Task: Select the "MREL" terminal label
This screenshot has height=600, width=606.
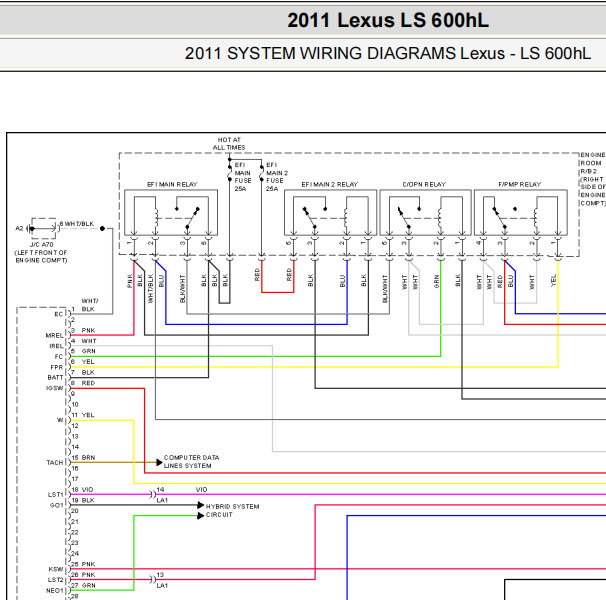Action: click(x=54, y=336)
